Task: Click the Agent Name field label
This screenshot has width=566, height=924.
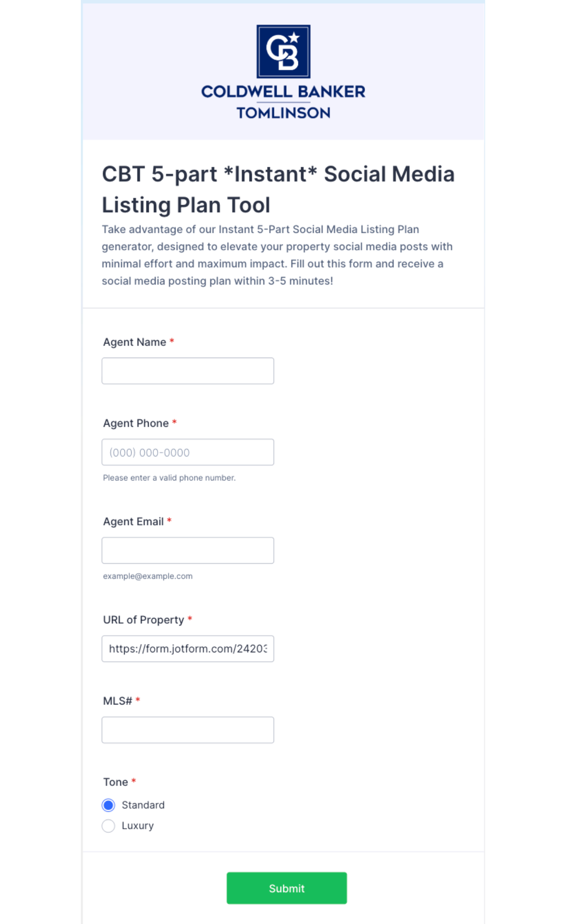Action: (134, 342)
